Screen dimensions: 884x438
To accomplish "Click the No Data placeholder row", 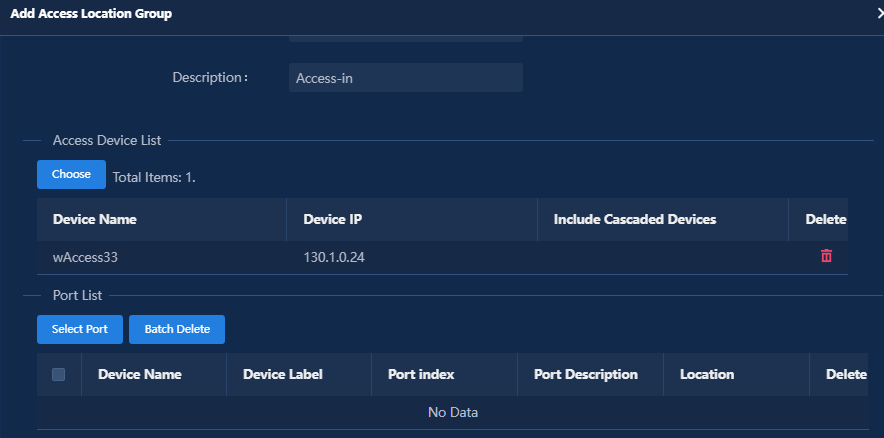I will pyautogui.click(x=453, y=413).
